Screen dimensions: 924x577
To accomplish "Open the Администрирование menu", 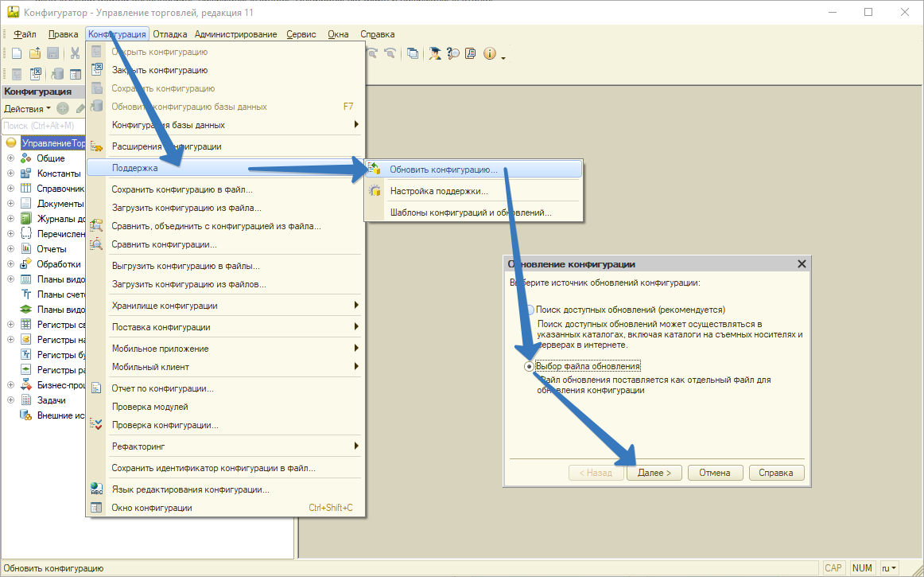I will coord(235,34).
